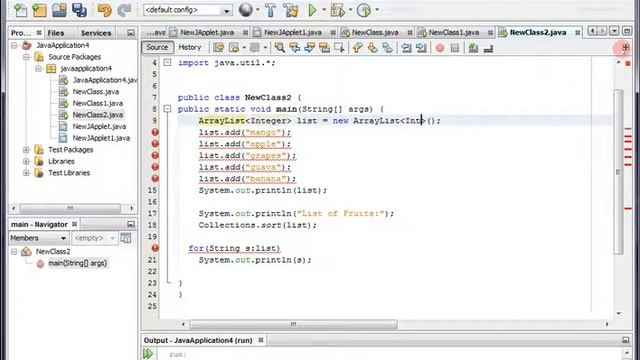Toggle Bookmark icon in editor toolbar
This screenshot has height=360, width=640.
(387, 48)
